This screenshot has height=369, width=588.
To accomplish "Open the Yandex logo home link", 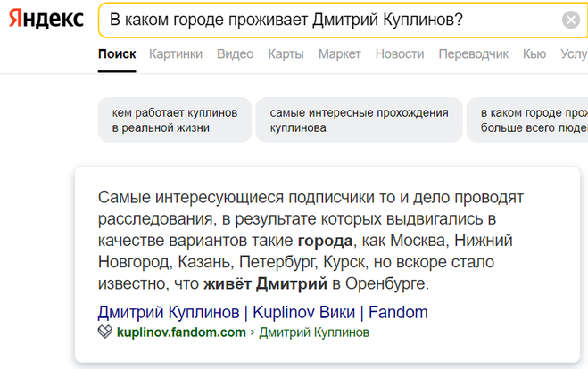I will pyautogui.click(x=46, y=19).
